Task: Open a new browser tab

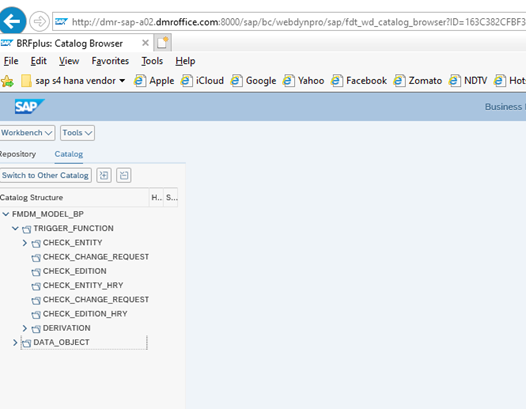Action: click(x=163, y=43)
